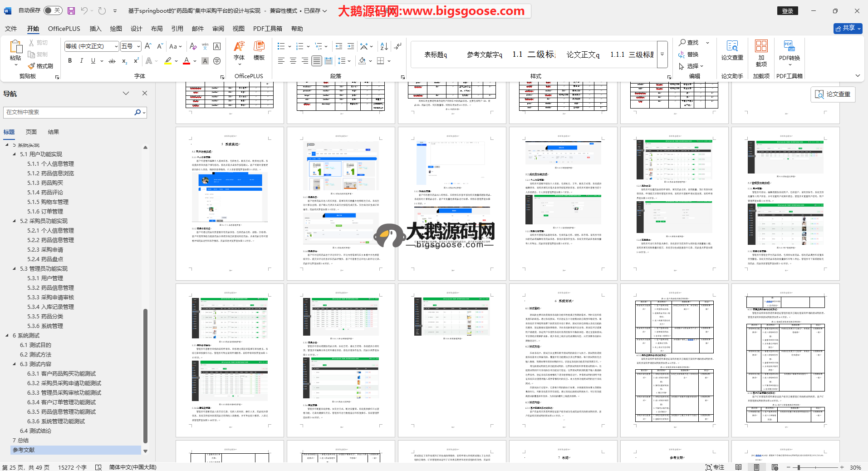This screenshot has height=471, width=868.
Task: Click the strikethrough text icon
Action: click(112, 61)
